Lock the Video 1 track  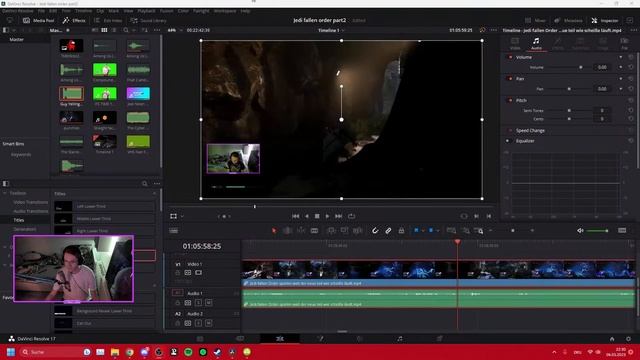[x=178, y=273]
